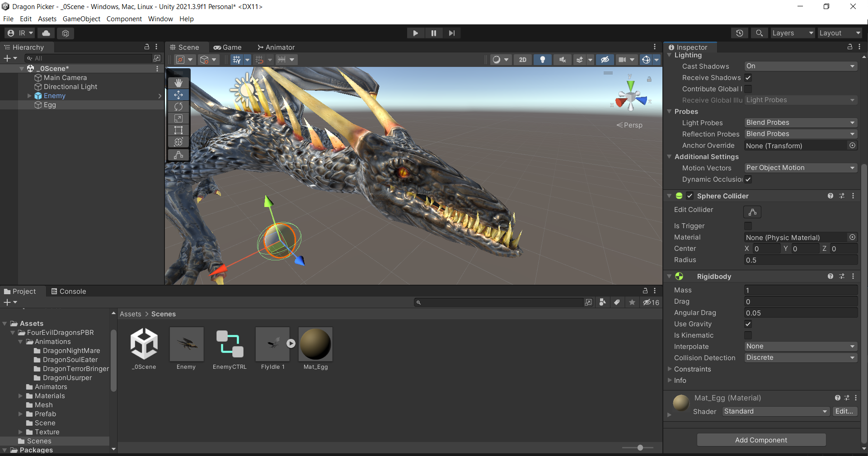
Task: Select the Hand tool in Scene view
Action: [x=178, y=83]
